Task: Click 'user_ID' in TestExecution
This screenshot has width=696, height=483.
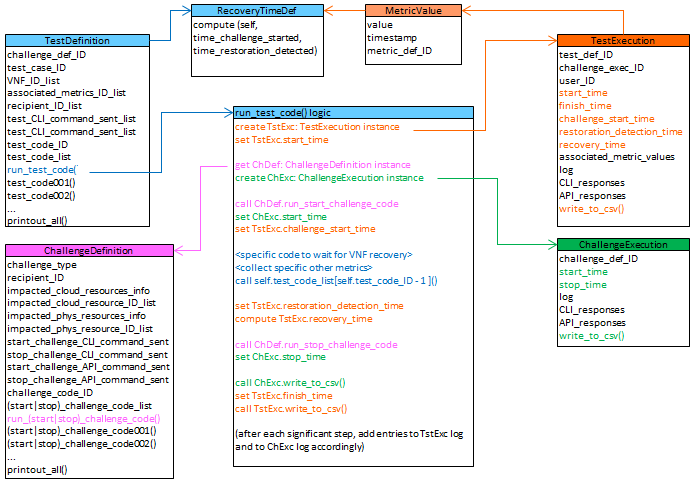Action: pyautogui.click(x=577, y=81)
